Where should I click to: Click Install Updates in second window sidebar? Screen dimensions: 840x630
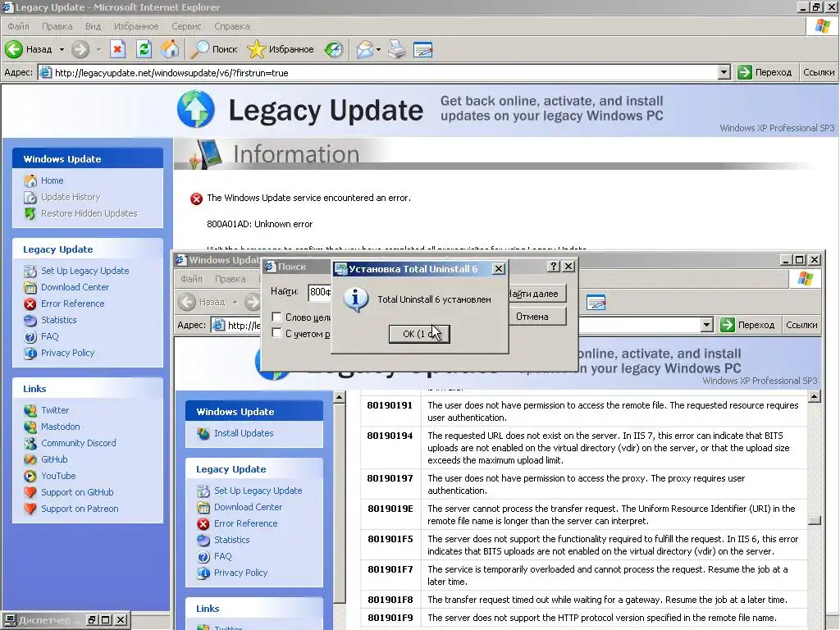pyautogui.click(x=243, y=433)
